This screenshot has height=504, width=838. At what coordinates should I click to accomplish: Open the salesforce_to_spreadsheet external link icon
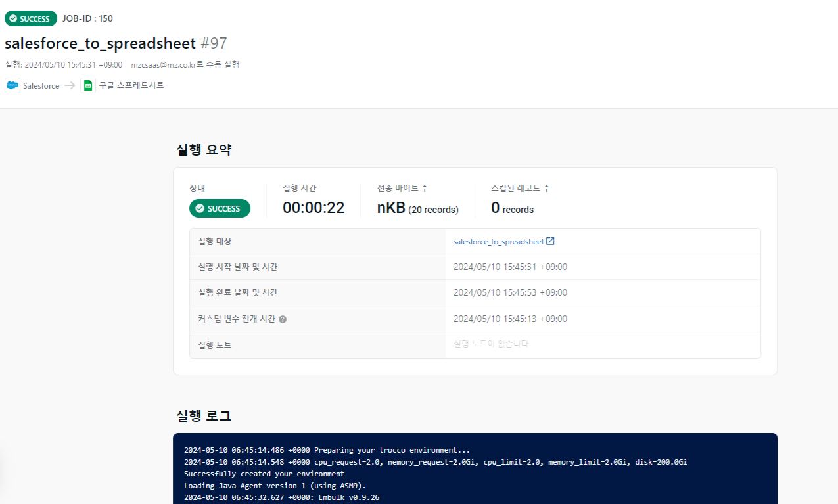[551, 241]
